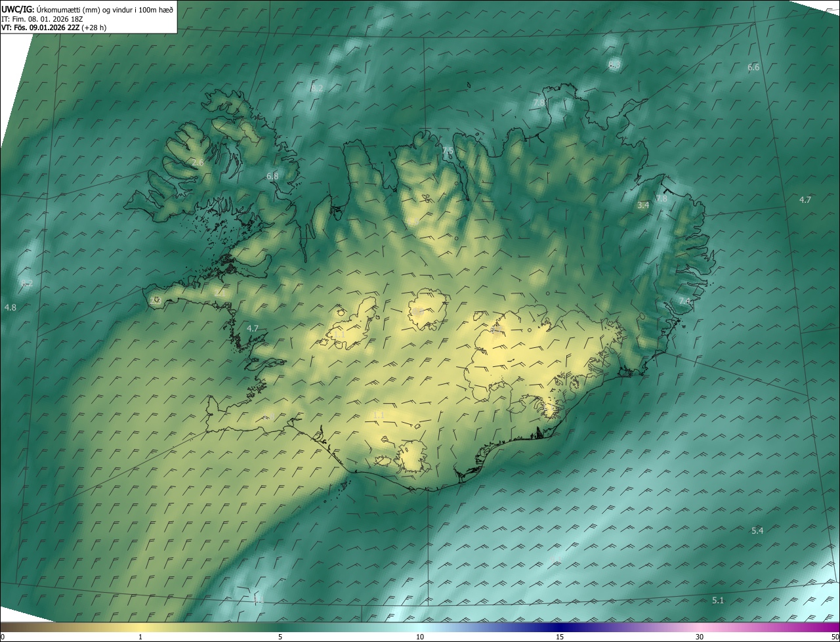
Task: Click the 4.8 value label on the map
Action: tap(10, 307)
